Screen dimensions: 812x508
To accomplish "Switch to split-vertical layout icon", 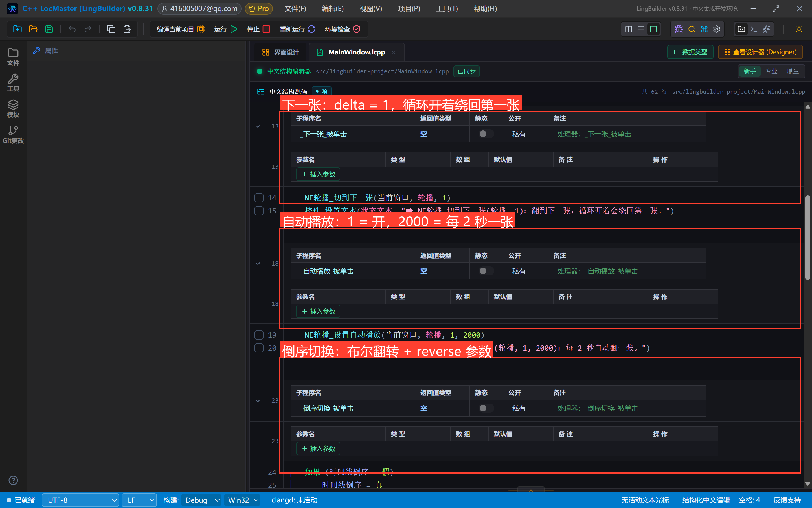I will [628, 29].
